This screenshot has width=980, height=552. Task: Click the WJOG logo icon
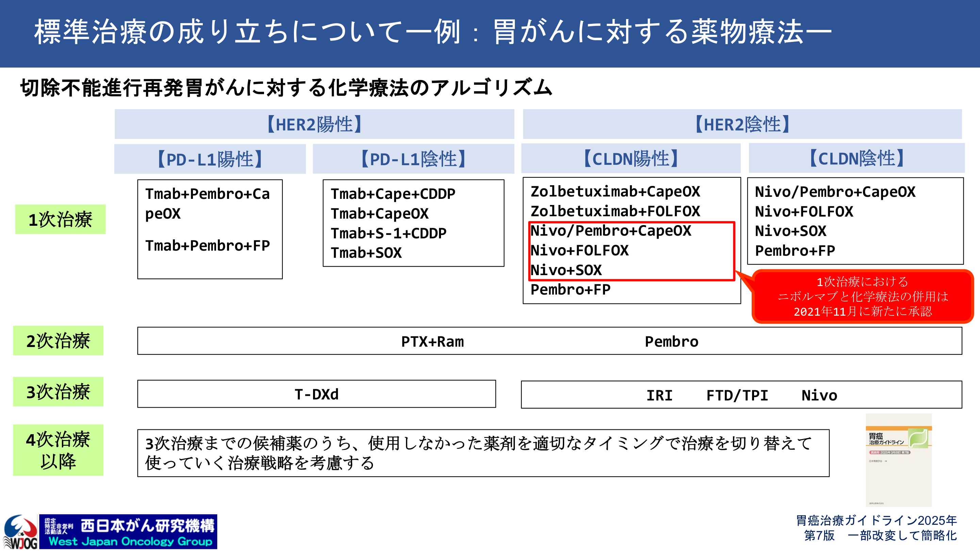click(20, 532)
